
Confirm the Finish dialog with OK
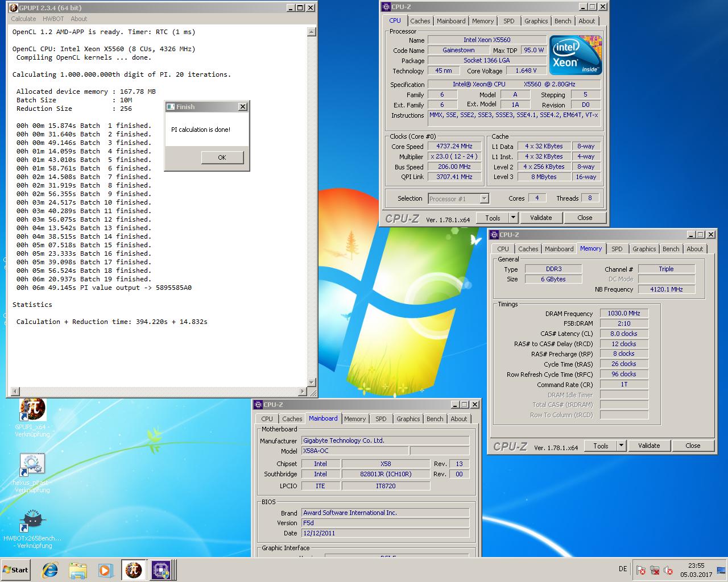(x=222, y=157)
